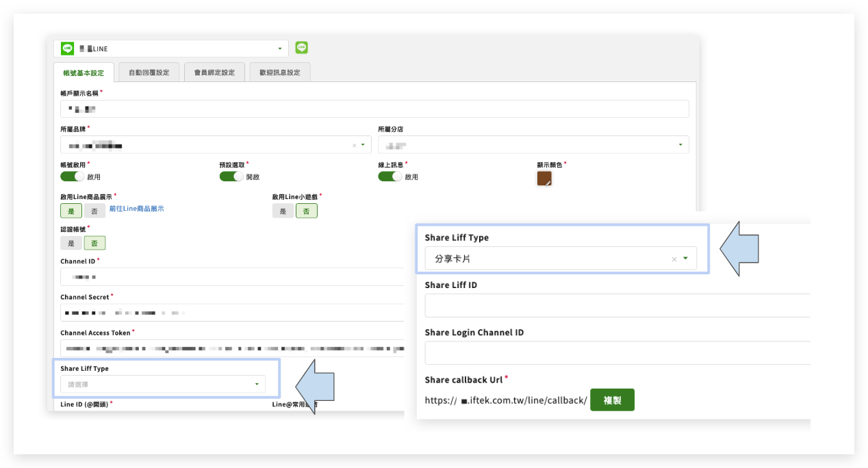Viewport: 868px width, 468px height.
Task: Toggle the 預設選取 switch
Action: (x=231, y=177)
